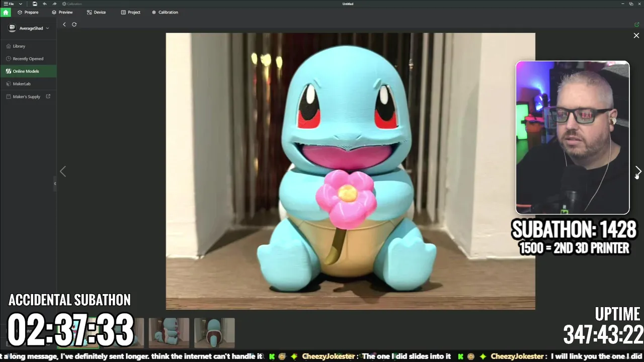Open the Project tab
Screen dimensions: 644x362
[x=130, y=12]
